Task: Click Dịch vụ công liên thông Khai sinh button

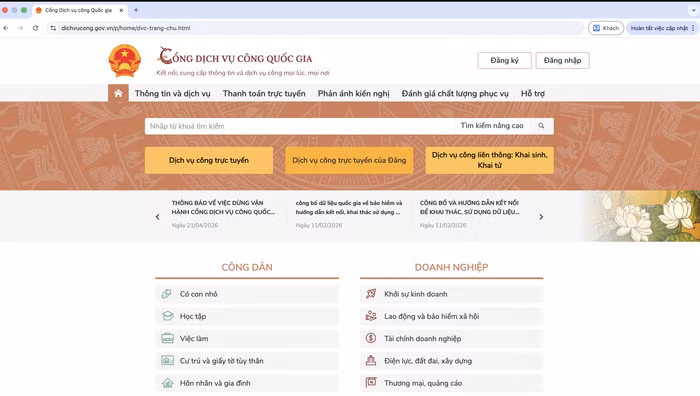Action: pyautogui.click(x=490, y=160)
